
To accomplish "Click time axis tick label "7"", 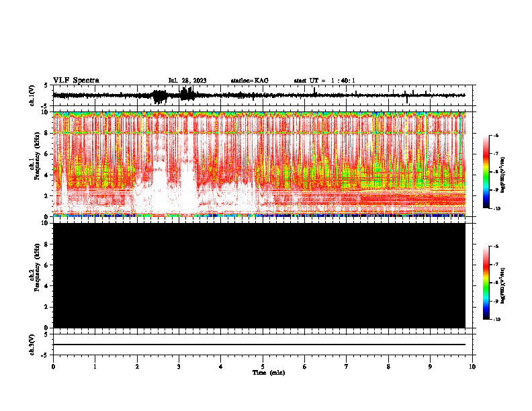I will click(347, 367).
